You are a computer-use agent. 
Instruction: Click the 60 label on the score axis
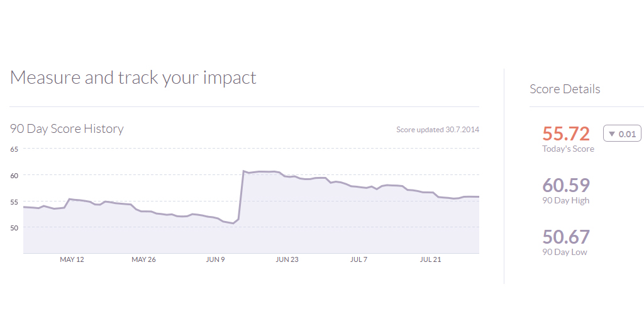click(14, 175)
